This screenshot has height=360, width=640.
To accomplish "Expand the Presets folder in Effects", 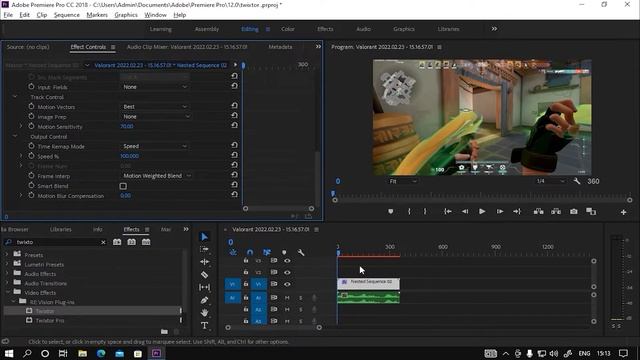I will point(7,254).
